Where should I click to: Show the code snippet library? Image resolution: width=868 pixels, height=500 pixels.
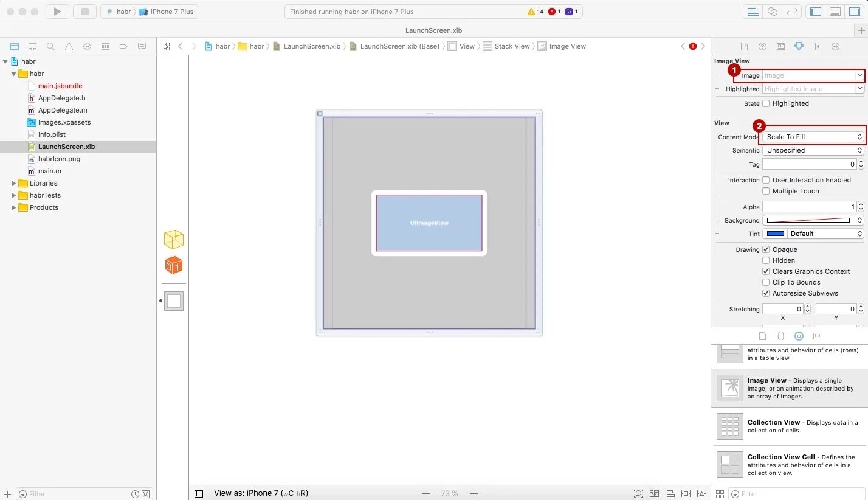[780, 336]
